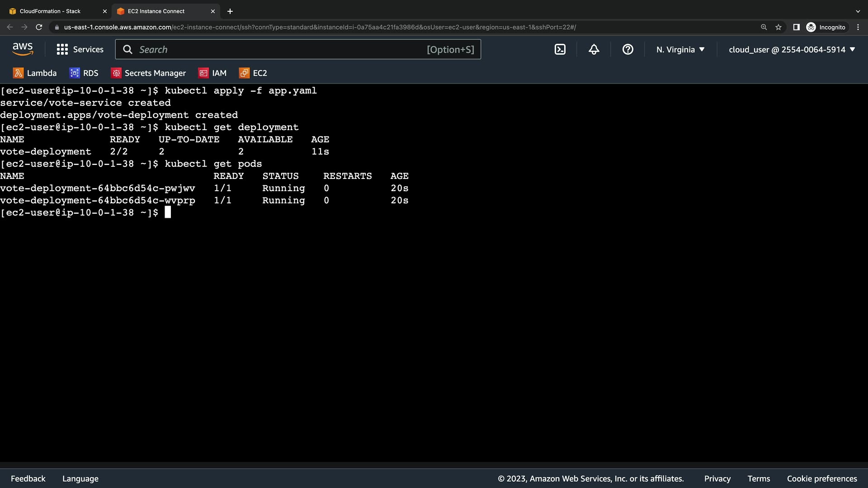
Task: Open AWS CloudShell icon
Action: (560, 50)
